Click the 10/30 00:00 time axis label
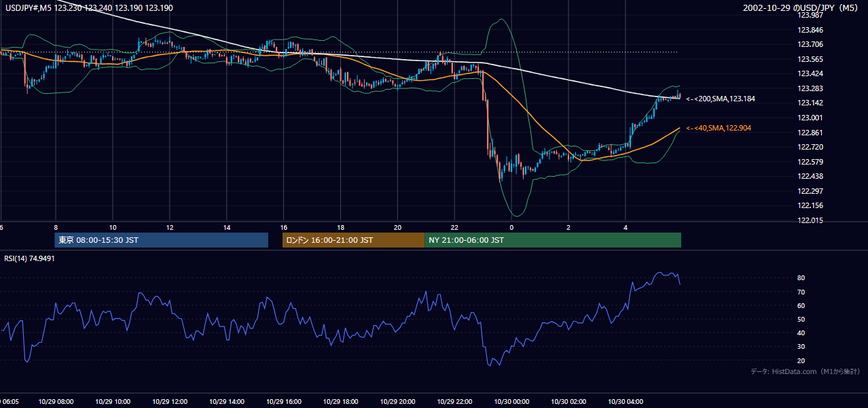868x408 pixels. coord(512,402)
